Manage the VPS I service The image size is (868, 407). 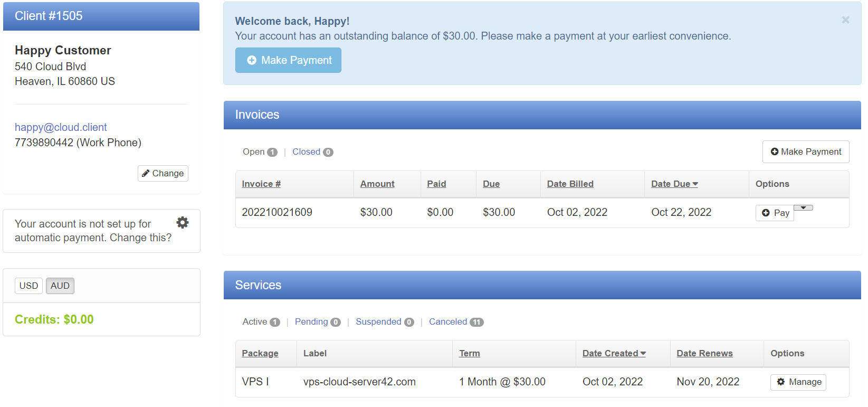tap(798, 382)
